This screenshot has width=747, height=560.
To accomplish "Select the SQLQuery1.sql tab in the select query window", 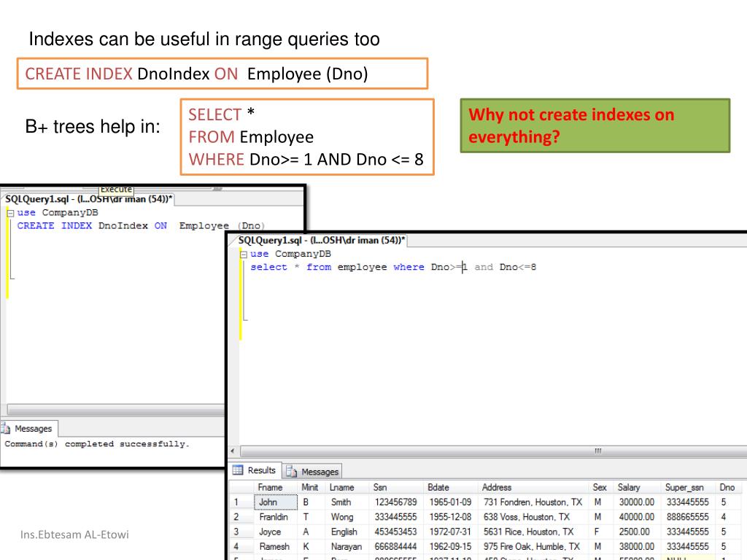I will 322,241.
